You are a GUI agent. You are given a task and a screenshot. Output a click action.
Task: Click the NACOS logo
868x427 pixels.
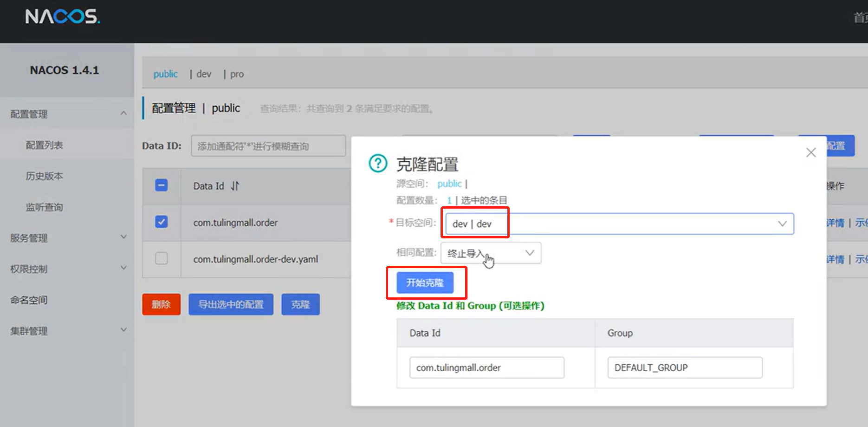[63, 17]
